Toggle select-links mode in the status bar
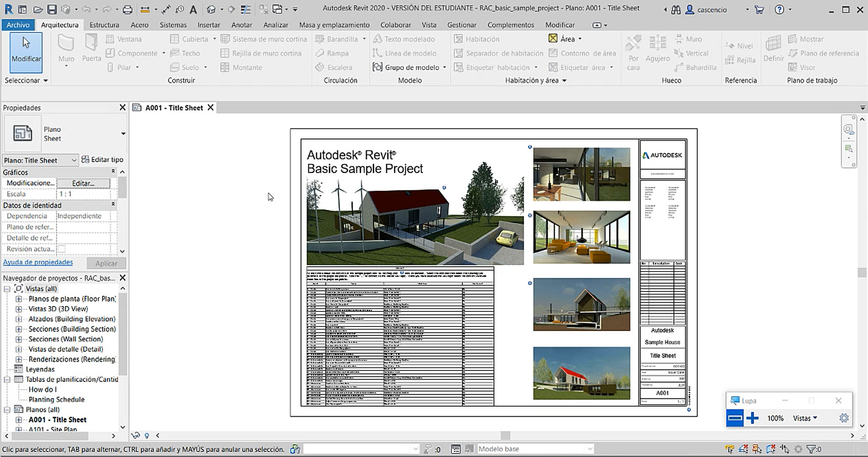 [729, 449]
